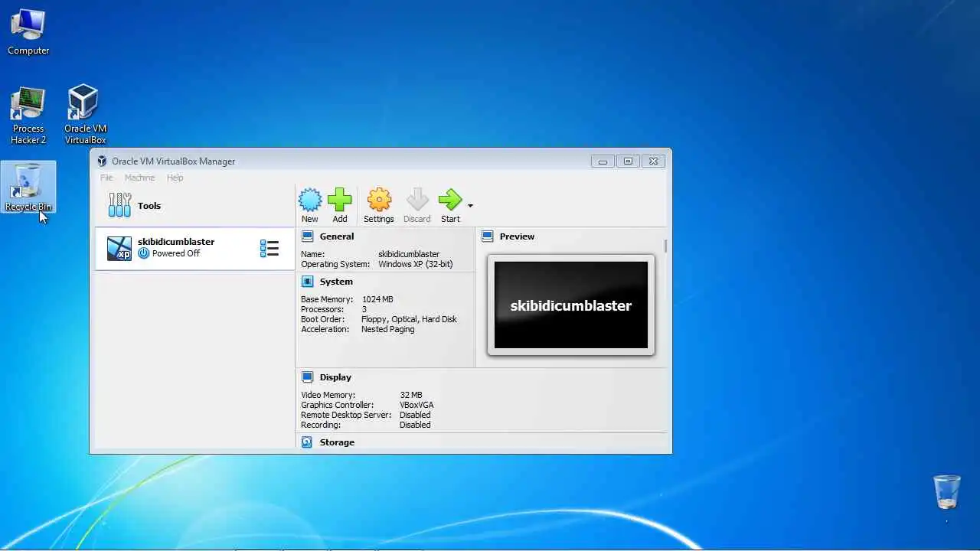980x551 pixels.
Task: Select the Process Hacker 2 shortcut
Action: point(28,116)
